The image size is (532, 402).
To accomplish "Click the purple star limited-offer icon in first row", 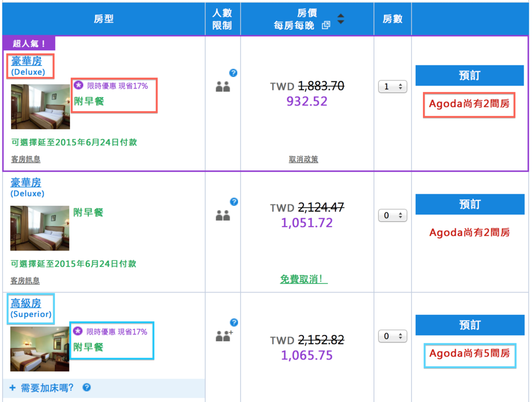I will point(78,85).
